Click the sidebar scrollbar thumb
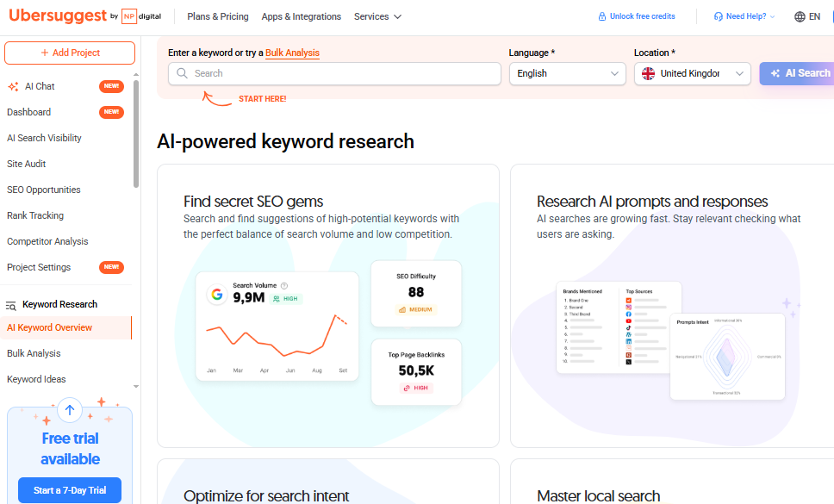Screen dimensions: 834x504 (136, 134)
